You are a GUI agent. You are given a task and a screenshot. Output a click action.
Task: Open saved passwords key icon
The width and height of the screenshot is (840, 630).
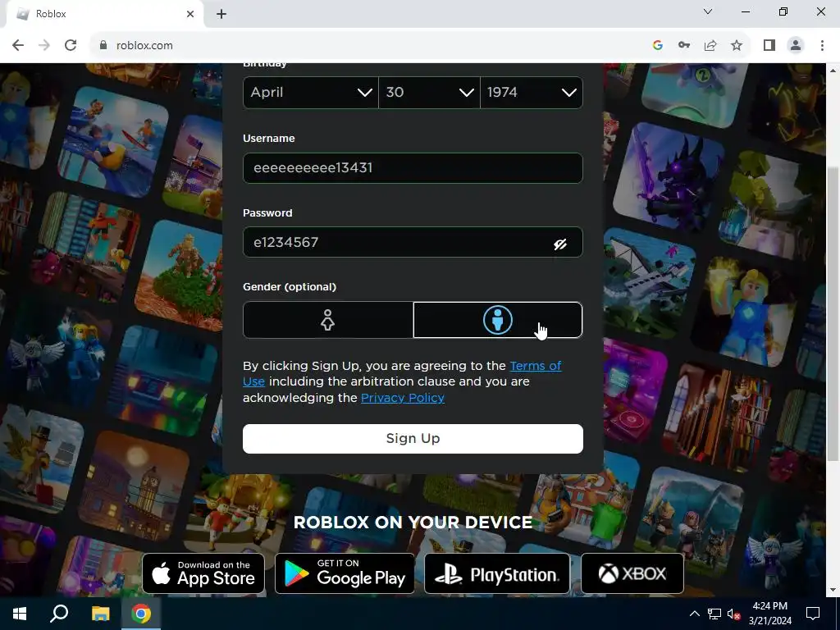pos(684,46)
